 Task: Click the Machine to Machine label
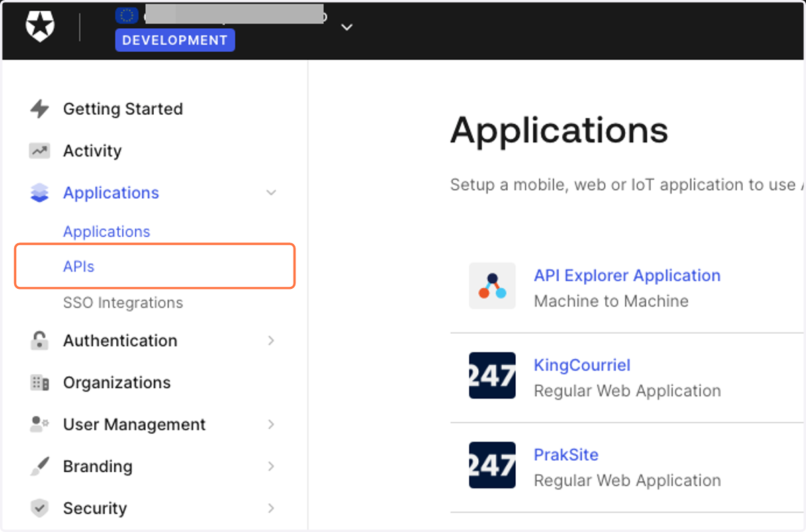click(x=611, y=301)
